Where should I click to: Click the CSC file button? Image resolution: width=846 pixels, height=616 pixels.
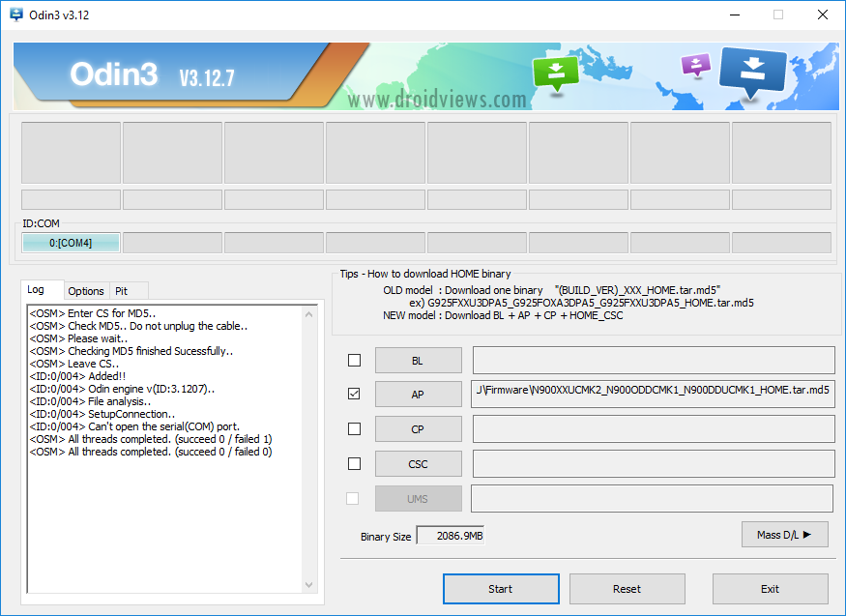point(418,464)
